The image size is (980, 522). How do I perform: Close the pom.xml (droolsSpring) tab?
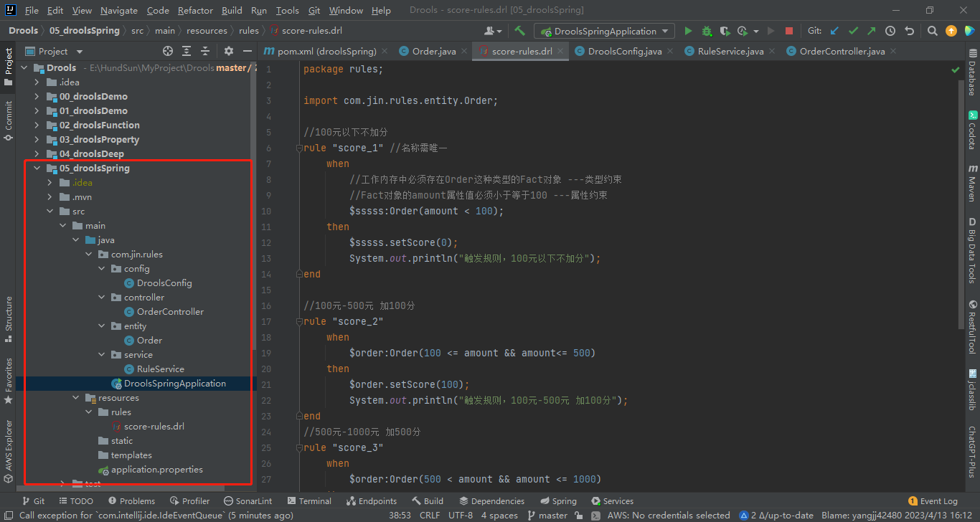point(385,51)
